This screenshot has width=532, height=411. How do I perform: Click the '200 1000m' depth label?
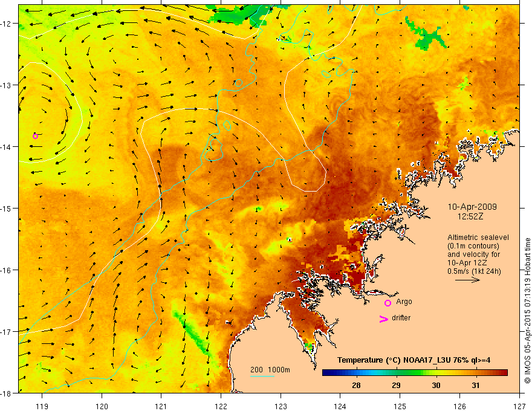click(x=270, y=370)
